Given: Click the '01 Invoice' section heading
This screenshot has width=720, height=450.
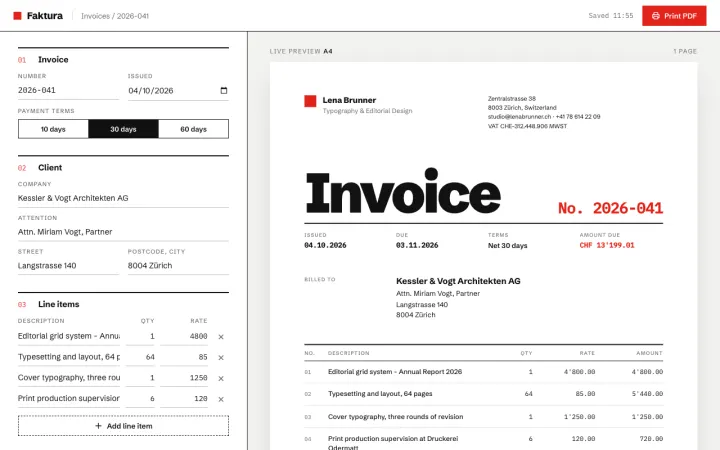Looking at the screenshot, I should pos(43,60).
